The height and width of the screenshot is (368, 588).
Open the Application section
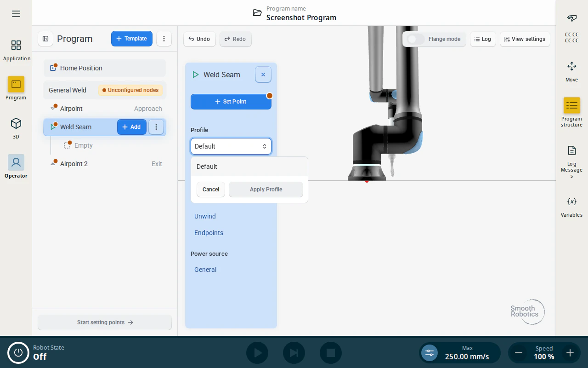16,50
